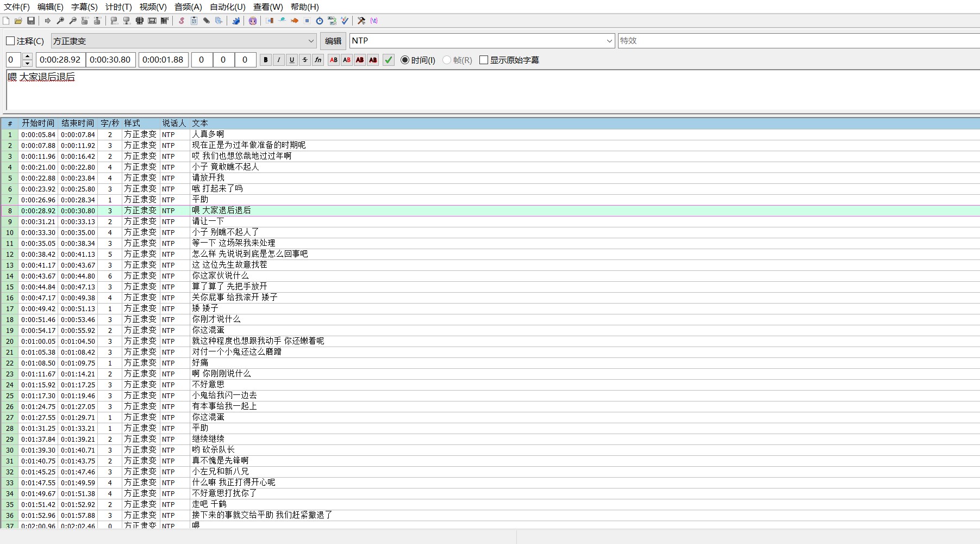Open script properties clipboard icon
The height and width of the screenshot is (544, 980).
point(194,21)
